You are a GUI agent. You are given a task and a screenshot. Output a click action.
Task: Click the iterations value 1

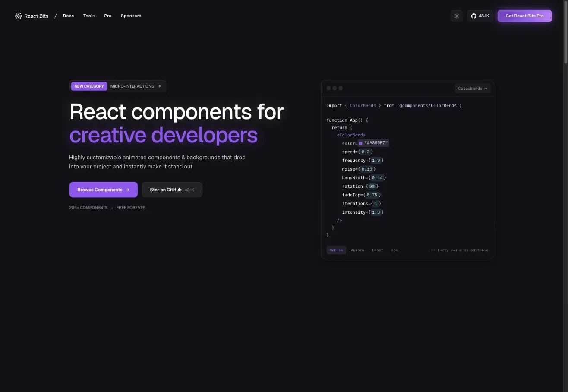[376, 204]
